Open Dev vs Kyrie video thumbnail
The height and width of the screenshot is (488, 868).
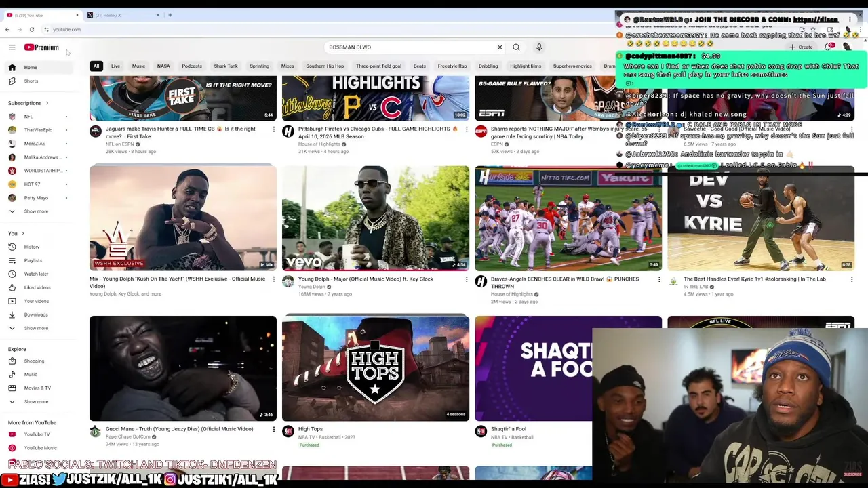coord(761,223)
